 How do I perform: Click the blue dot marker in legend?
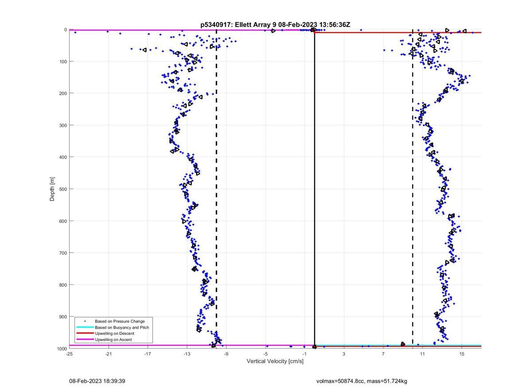point(85,321)
